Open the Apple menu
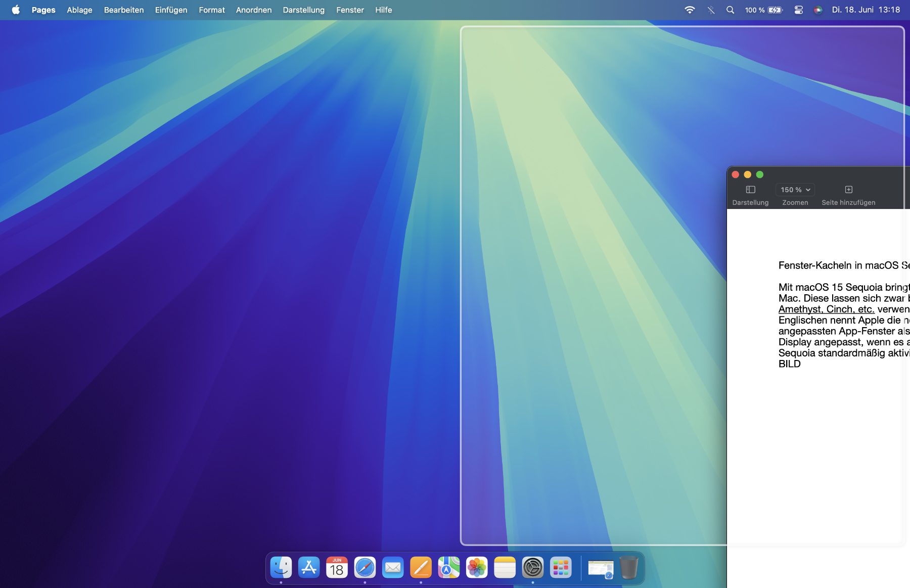Viewport: 910px width, 588px height. [x=16, y=10]
